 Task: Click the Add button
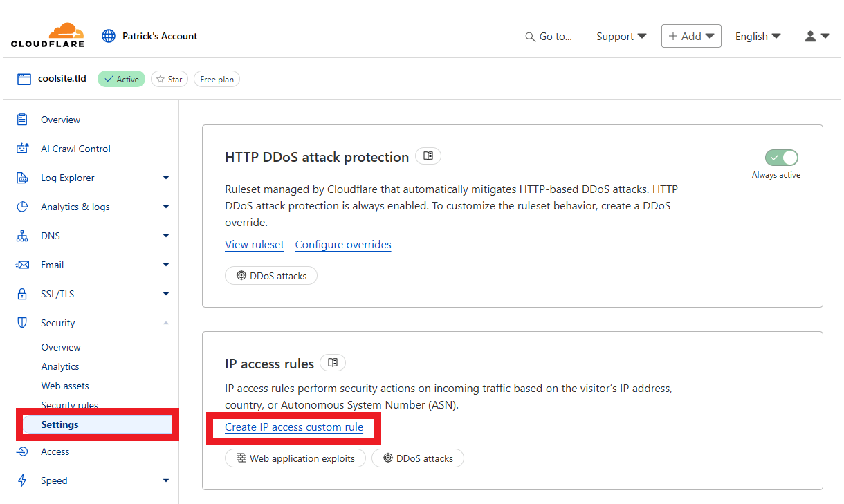pyautogui.click(x=691, y=36)
